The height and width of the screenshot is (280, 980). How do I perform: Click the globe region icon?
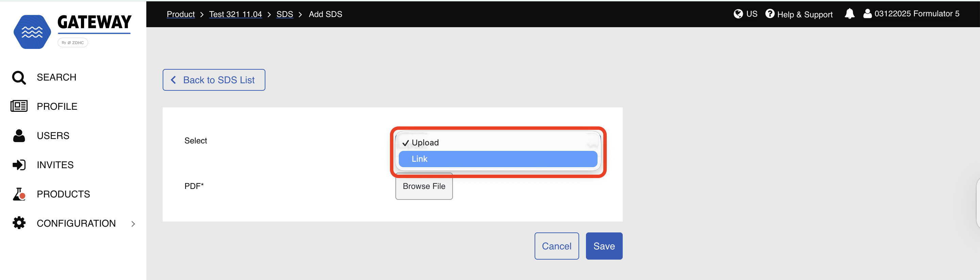point(738,14)
